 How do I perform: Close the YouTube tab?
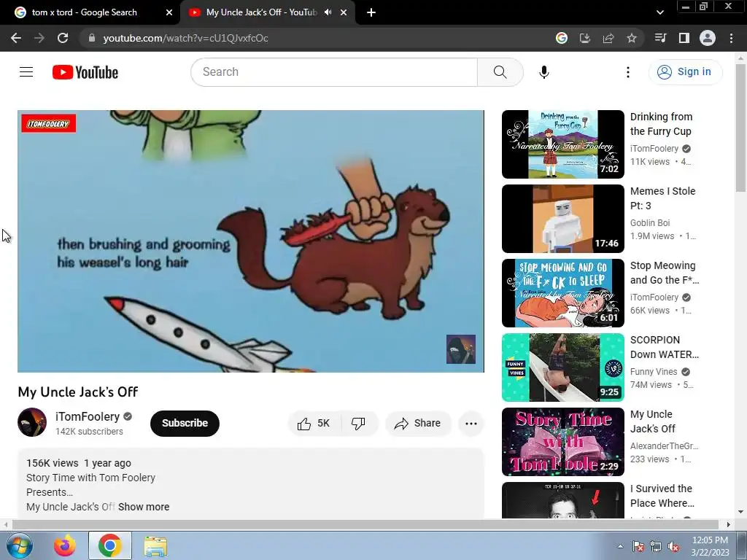coord(344,12)
